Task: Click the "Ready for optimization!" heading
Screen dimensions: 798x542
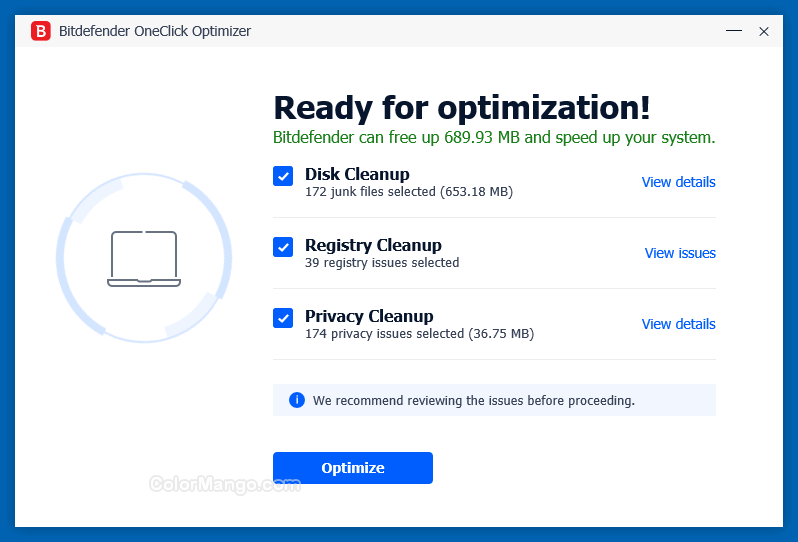Action: 461,107
